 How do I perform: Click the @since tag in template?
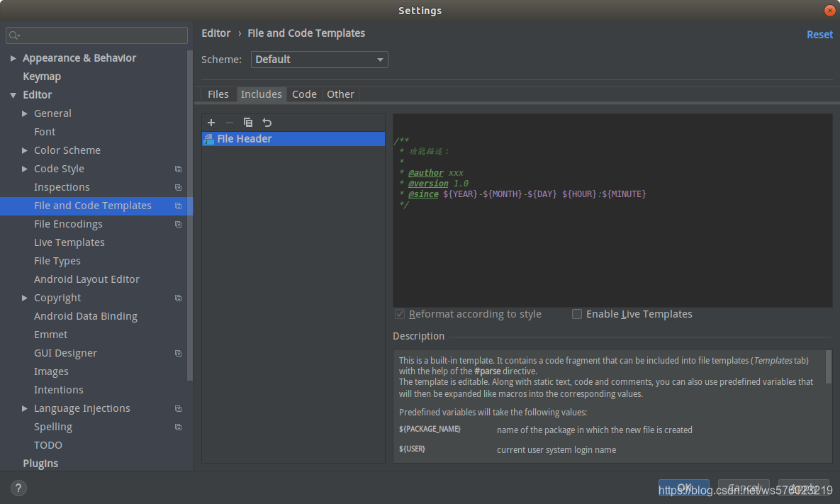(x=423, y=194)
